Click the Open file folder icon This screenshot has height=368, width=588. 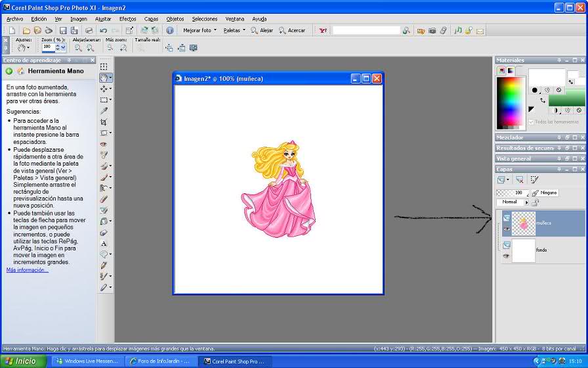pos(26,30)
